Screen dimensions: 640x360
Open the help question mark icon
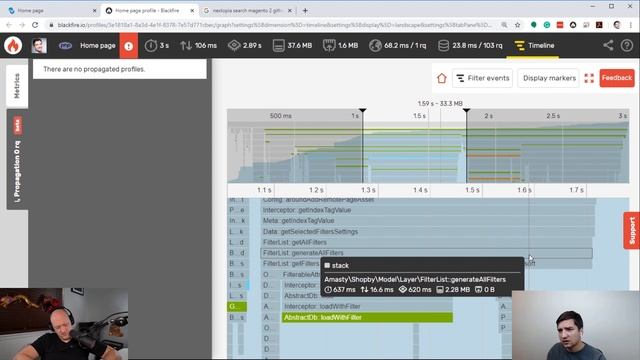(627, 45)
